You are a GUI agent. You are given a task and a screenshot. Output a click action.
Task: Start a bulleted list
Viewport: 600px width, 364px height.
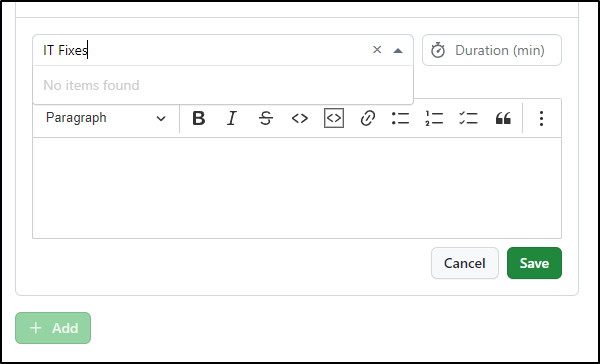401,118
